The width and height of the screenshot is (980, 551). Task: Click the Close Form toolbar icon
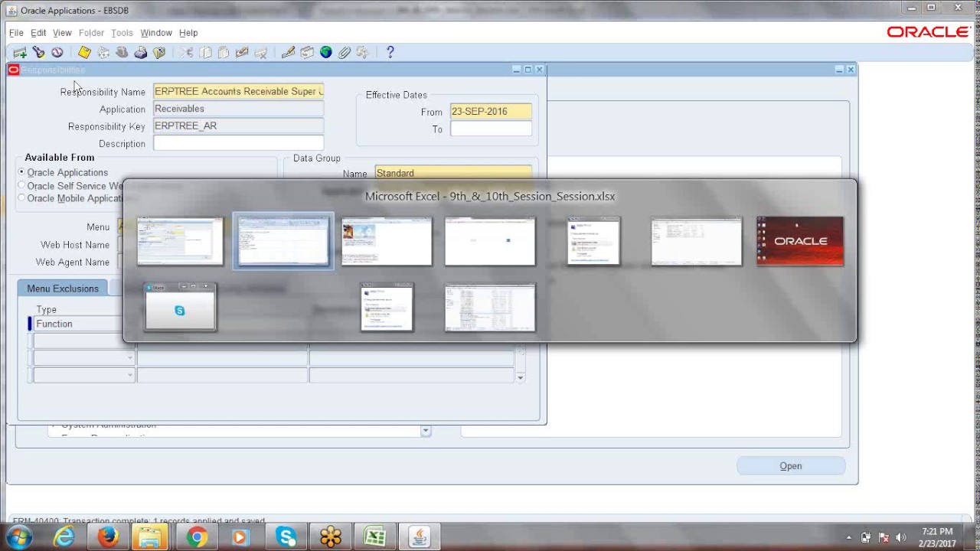coord(159,52)
